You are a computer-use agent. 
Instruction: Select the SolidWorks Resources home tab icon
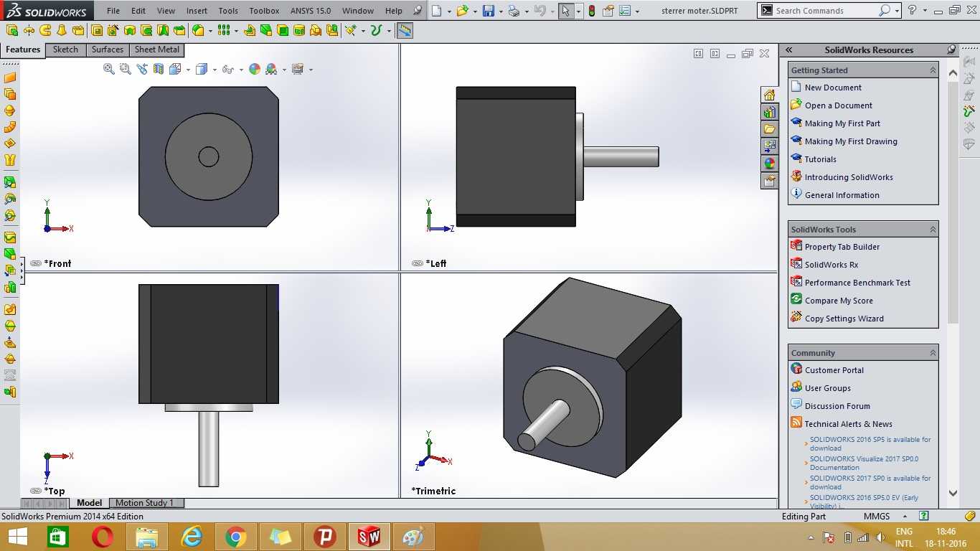769,95
